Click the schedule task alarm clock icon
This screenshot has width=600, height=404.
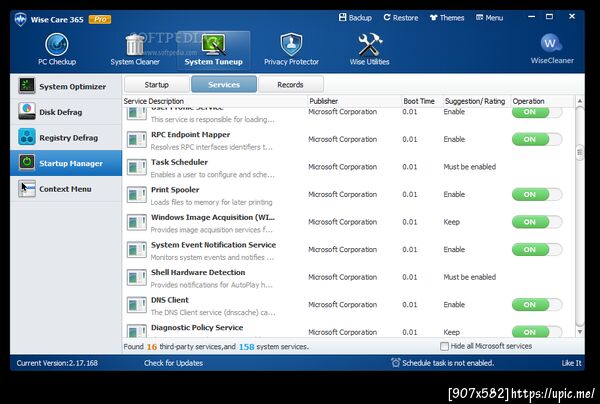pos(396,362)
